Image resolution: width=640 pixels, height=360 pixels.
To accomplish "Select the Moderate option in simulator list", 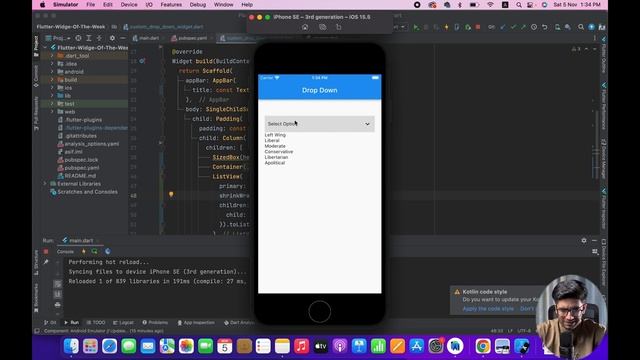I will click(275, 146).
